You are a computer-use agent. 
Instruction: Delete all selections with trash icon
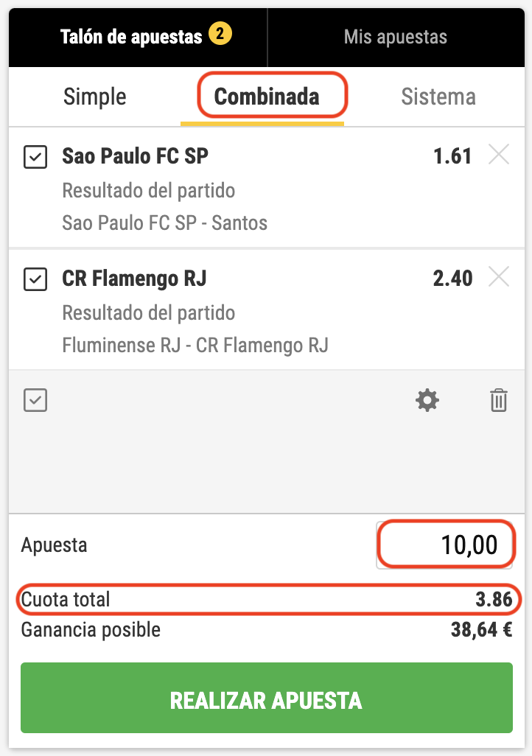click(x=499, y=401)
